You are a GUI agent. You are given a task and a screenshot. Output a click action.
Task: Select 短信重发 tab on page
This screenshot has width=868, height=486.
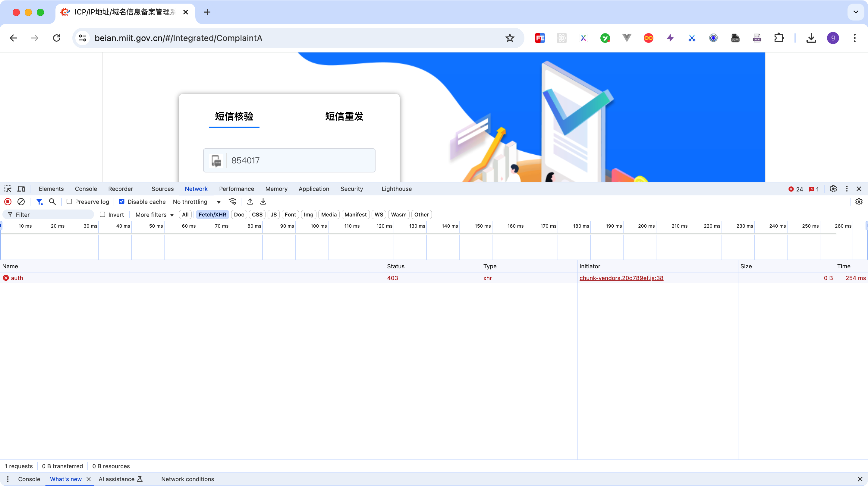point(344,116)
